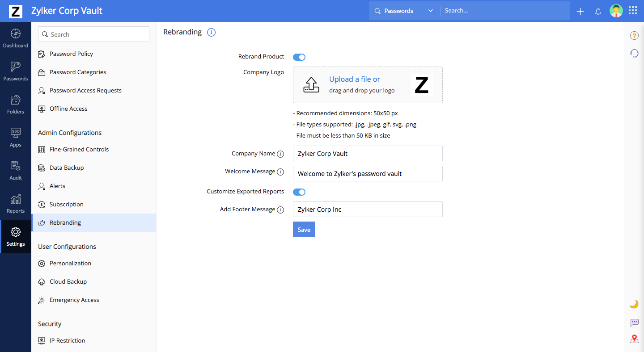Viewport: 644px width, 352px height.
Task: Click the plus add icon in header
Action: 580,12
